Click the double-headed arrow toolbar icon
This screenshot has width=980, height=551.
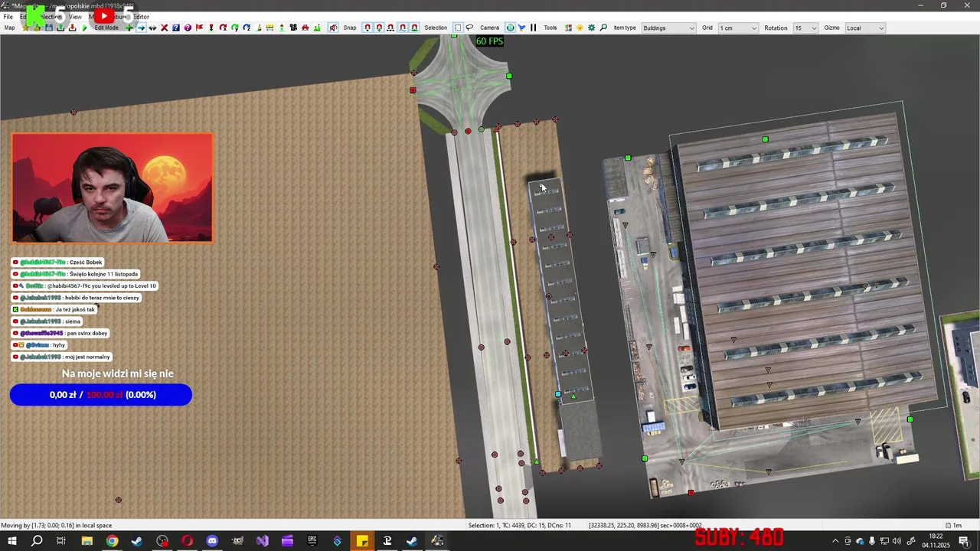[x=152, y=28]
